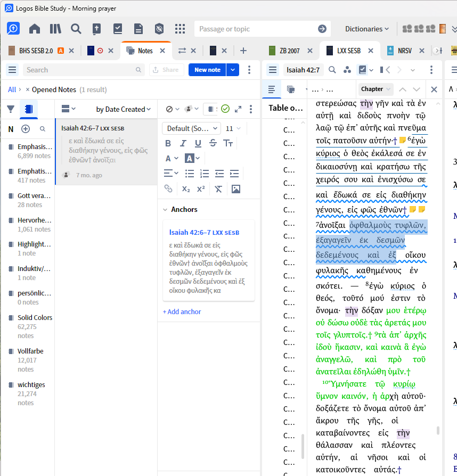
Task: Click the go arrow in Passage box
Action: coord(322,29)
